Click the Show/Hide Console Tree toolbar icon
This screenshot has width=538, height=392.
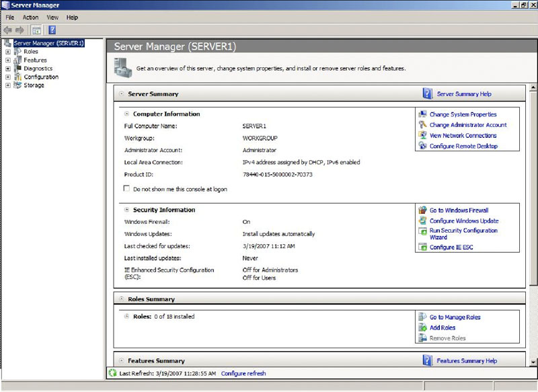click(36, 30)
